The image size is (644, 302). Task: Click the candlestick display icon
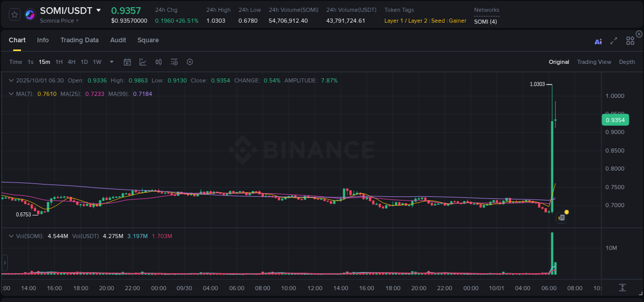pos(159,62)
